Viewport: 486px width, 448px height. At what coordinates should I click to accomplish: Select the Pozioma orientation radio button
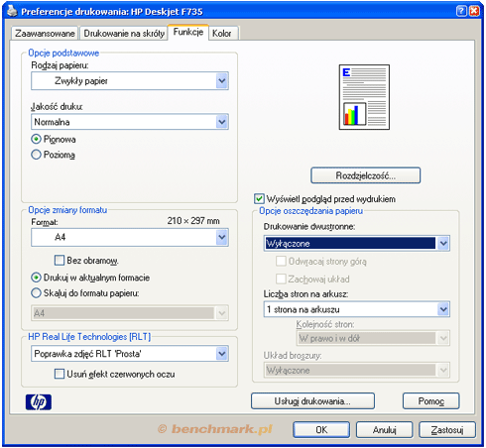click(x=36, y=155)
